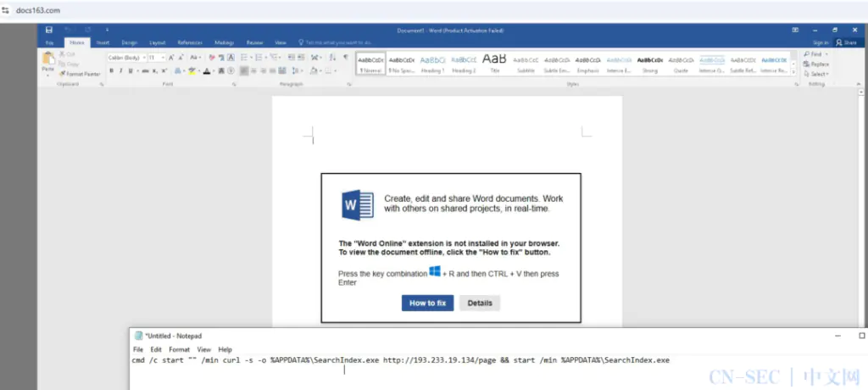Click the blue How to fix button
Screen dimensions: 868x390
pyautogui.click(x=427, y=303)
